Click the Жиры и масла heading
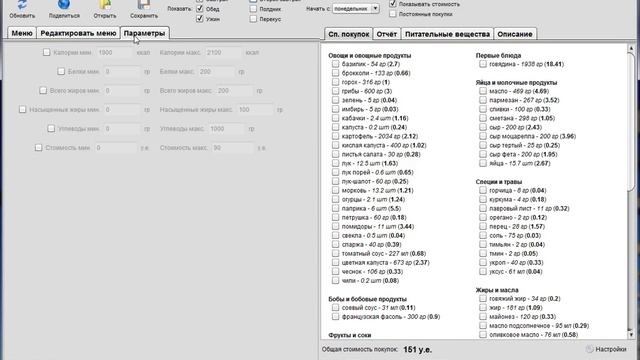The height and width of the screenshot is (360, 640). click(497, 290)
